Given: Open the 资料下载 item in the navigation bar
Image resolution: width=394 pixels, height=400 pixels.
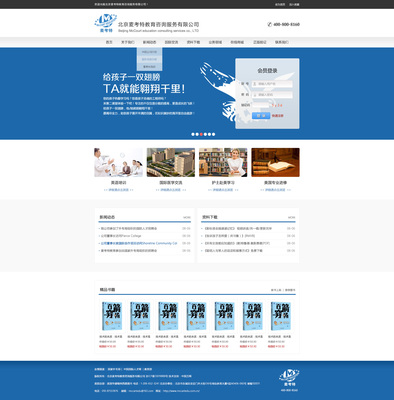Looking at the screenshot, I should [x=193, y=42].
